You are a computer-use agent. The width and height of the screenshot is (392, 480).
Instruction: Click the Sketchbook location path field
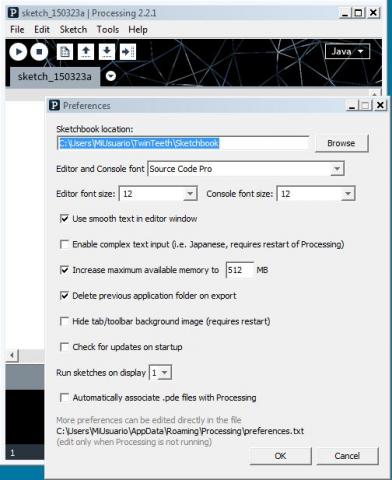point(183,143)
